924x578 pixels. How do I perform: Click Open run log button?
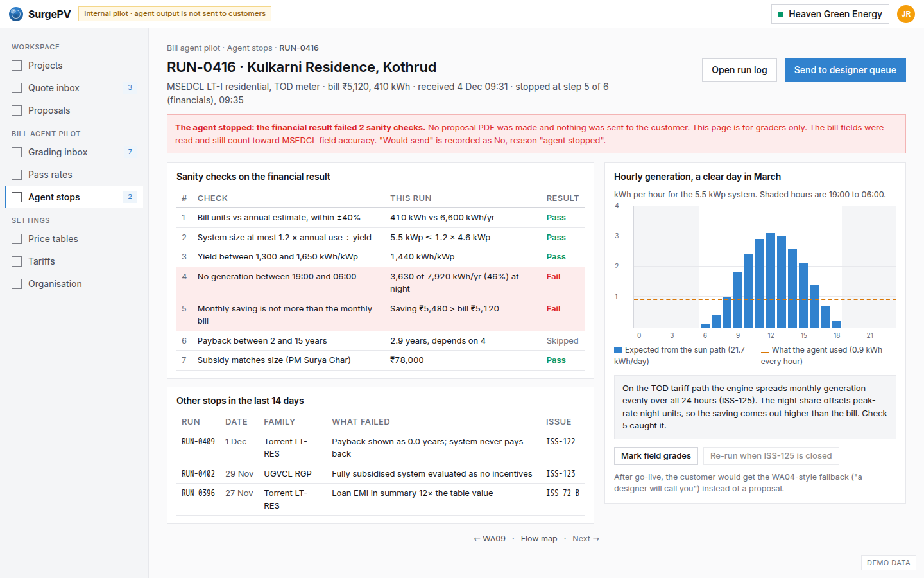pos(739,70)
